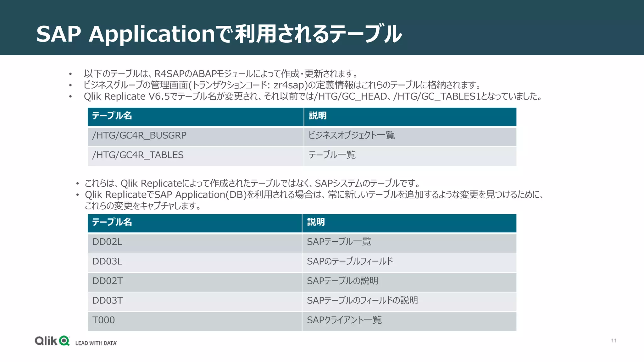Click the second table's '説明' header
The height and width of the screenshot is (362, 644).
pyautogui.click(x=409, y=223)
